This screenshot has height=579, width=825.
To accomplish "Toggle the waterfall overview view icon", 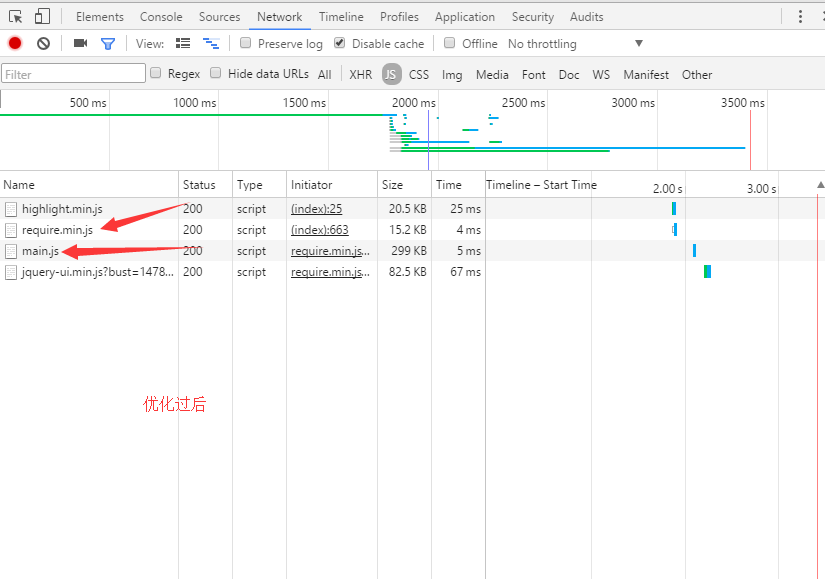I will [x=211, y=44].
